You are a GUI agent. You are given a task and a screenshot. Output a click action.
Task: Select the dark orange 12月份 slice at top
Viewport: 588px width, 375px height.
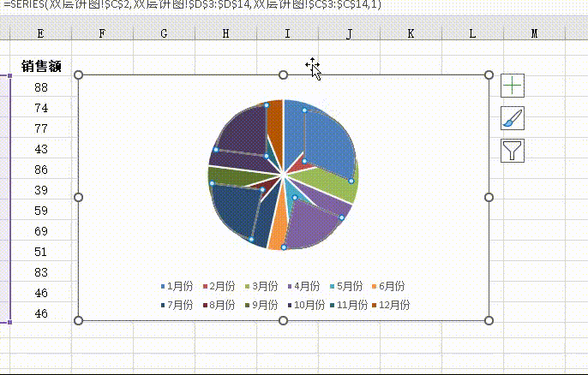[276, 120]
